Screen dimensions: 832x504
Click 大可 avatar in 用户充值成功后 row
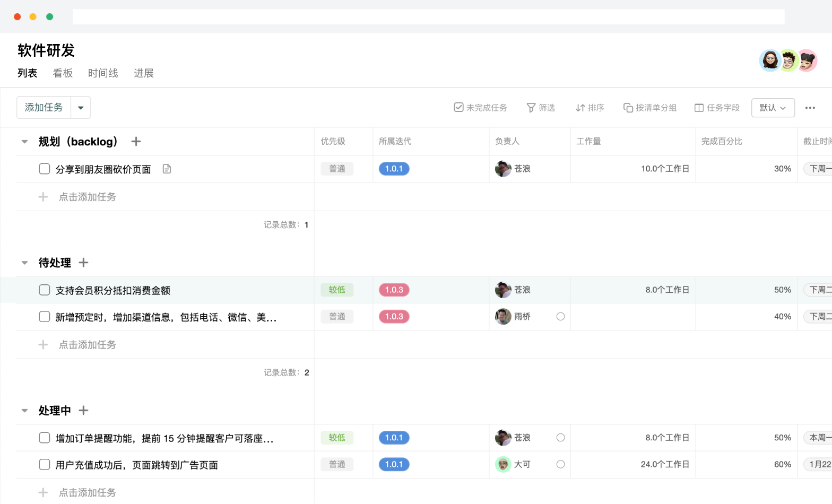[x=503, y=464]
